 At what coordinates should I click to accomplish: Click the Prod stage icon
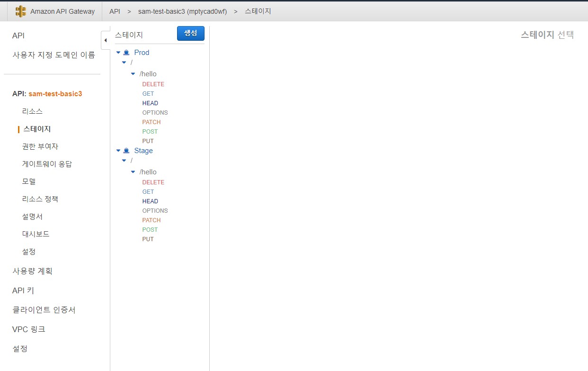(126, 53)
